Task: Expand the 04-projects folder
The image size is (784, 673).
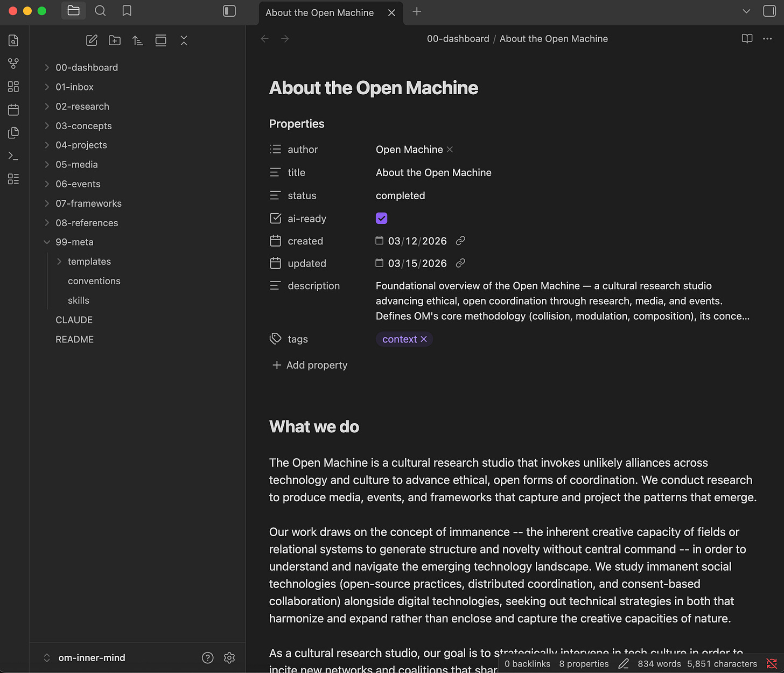Action: [x=47, y=145]
